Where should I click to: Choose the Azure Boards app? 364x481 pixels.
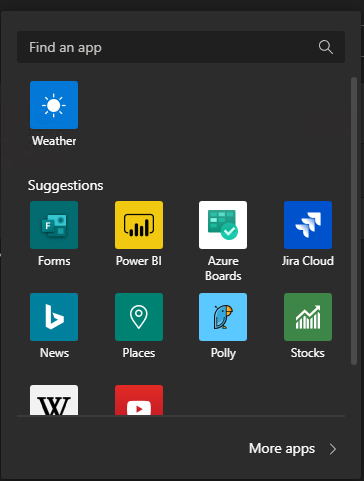tap(223, 225)
